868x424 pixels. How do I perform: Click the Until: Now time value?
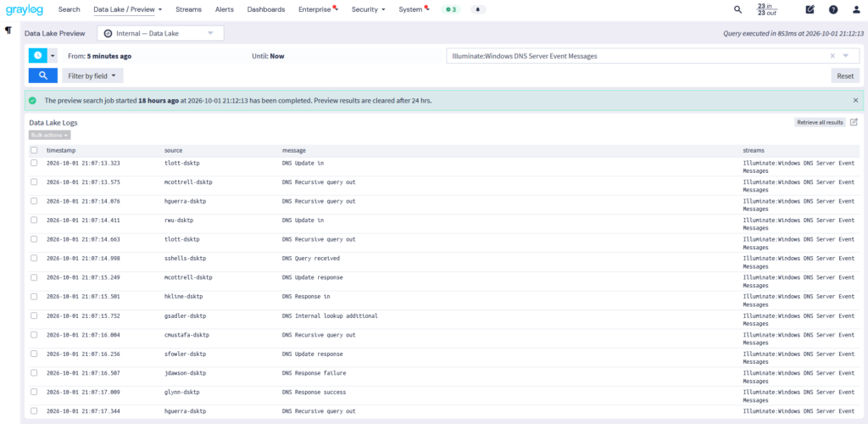pyautogui.click(x=268, y=56)
